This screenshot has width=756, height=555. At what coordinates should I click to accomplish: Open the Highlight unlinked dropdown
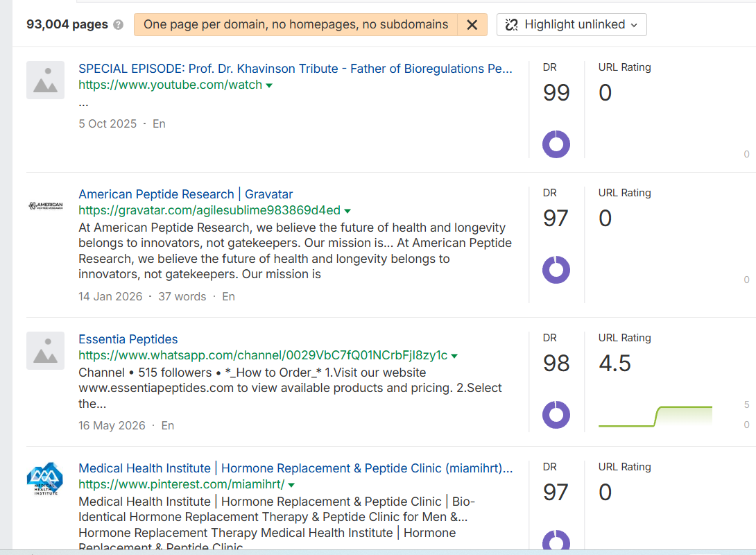pyautogui.click(x=572, y=24)
